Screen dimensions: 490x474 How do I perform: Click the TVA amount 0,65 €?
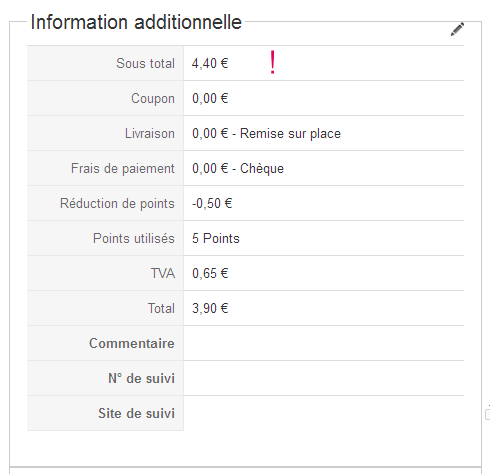coord(210,273)
